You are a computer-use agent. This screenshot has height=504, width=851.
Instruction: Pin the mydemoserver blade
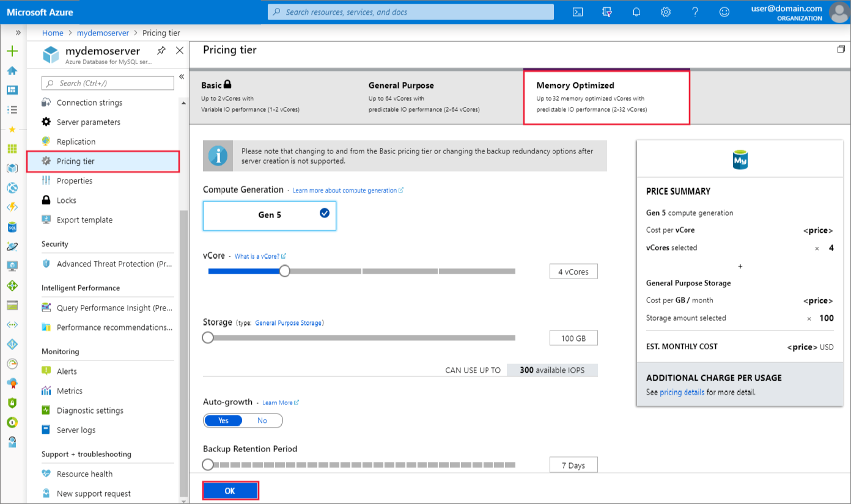(161, 51)
